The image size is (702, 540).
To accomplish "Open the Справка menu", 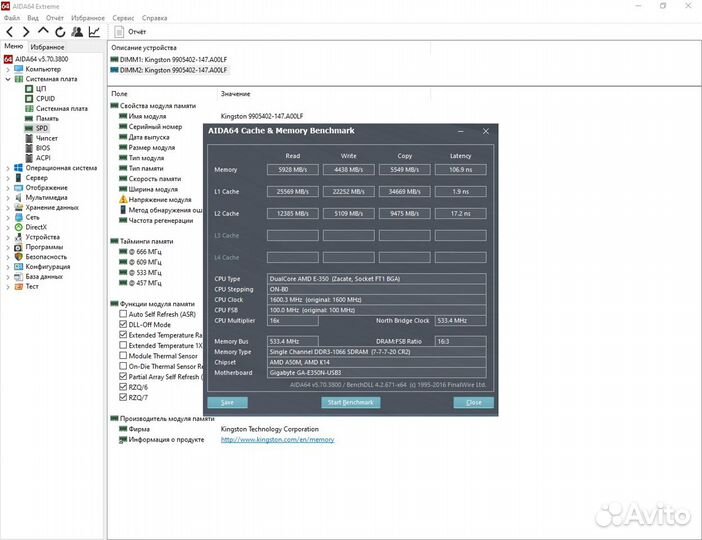I will click(154, 18).
